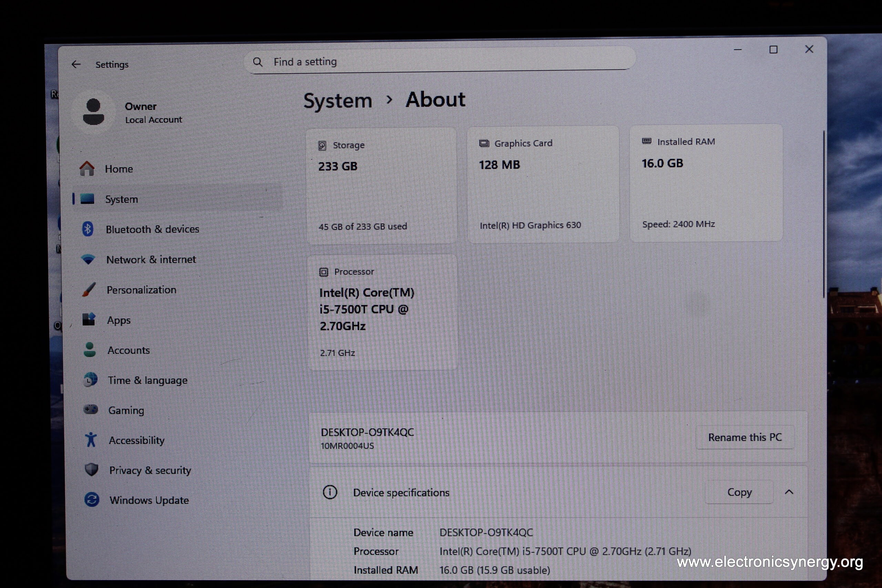The image size is (882, 588).
Task: Click the Windows Update sync icon
Action: 92,500
